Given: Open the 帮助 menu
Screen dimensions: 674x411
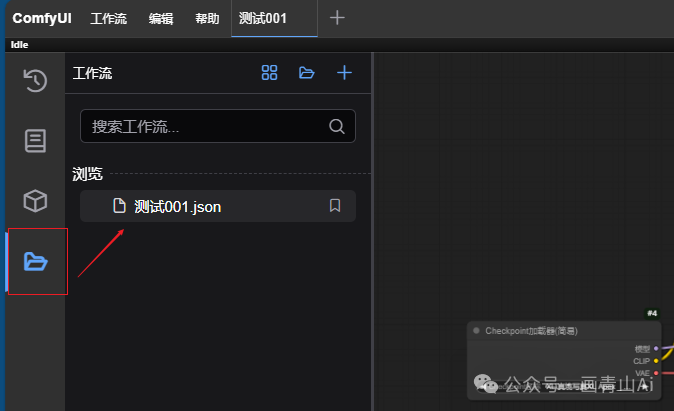Looking at the screenshot, I should pyautogui.click(x=207, y=18).
